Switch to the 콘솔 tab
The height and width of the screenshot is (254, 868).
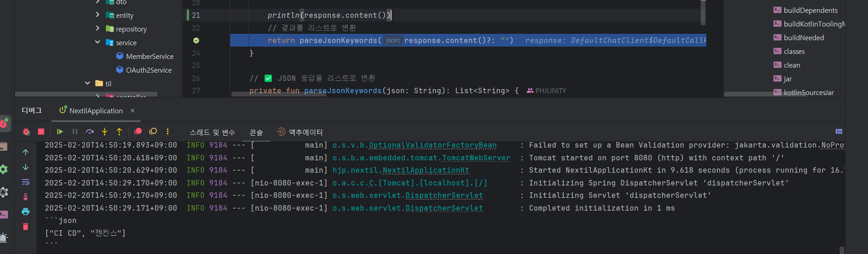[256, 132]
